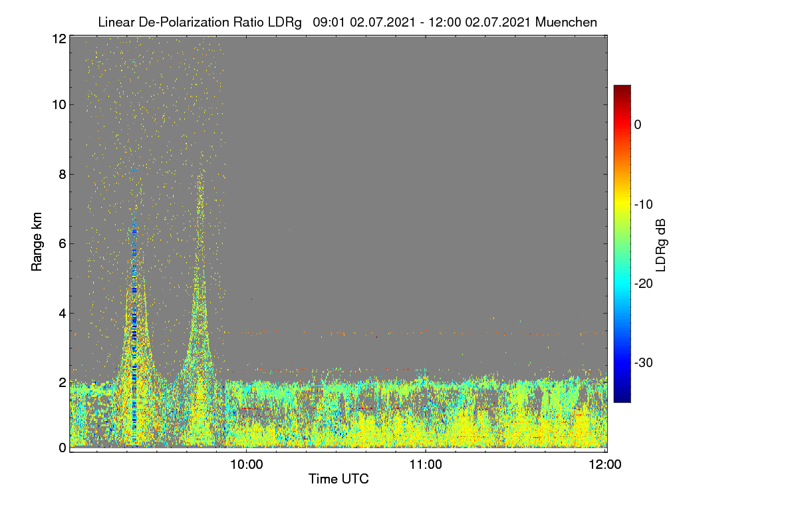Select the Time UTC axis title
This screenshot has height=532, width=798.
[338, 479]
